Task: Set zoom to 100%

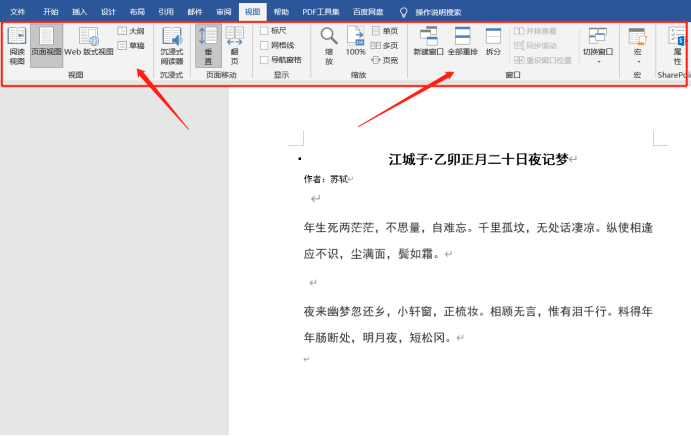Action: [x=355, y=41]
